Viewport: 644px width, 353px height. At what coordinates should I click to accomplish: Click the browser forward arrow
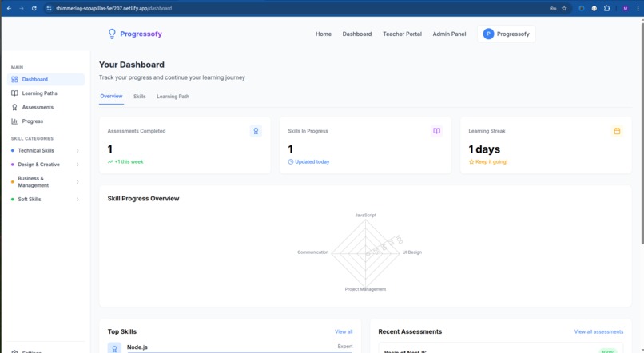(x=22, y=8)
